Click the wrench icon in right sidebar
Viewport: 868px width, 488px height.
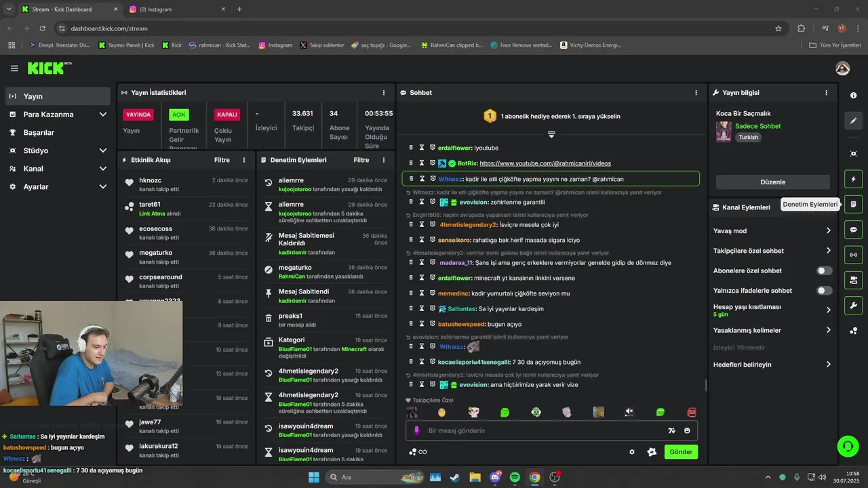854,305
